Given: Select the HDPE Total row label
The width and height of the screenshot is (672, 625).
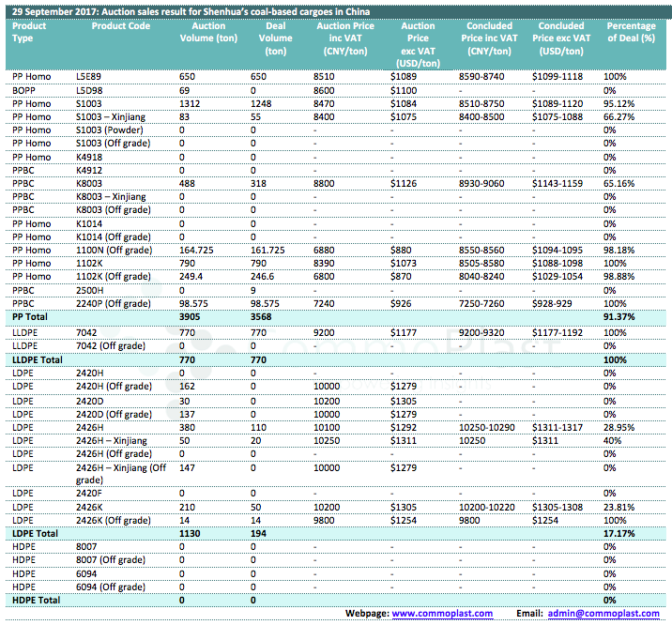Looking at the screenshot, I should (x=35, y=600).
